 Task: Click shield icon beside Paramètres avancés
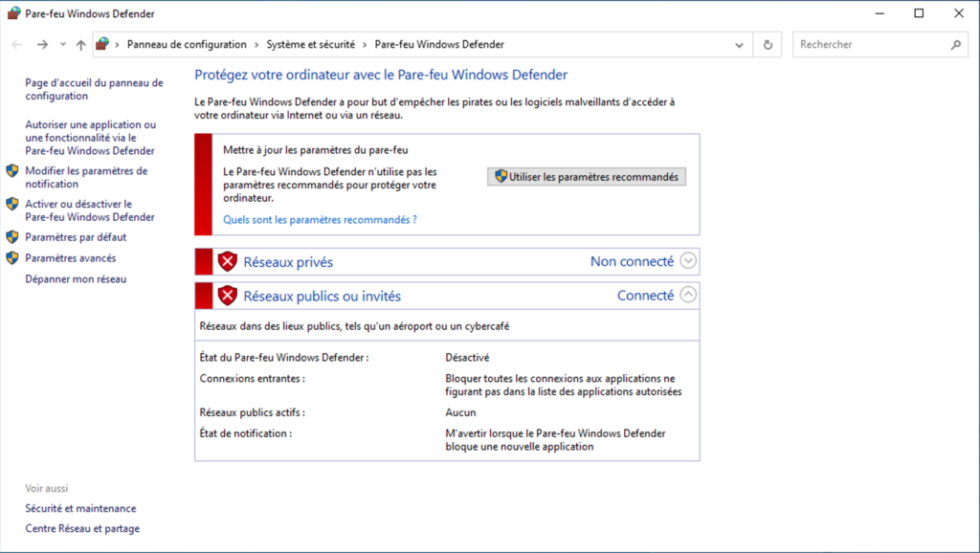pyautogui.click(x=12, y=258)
